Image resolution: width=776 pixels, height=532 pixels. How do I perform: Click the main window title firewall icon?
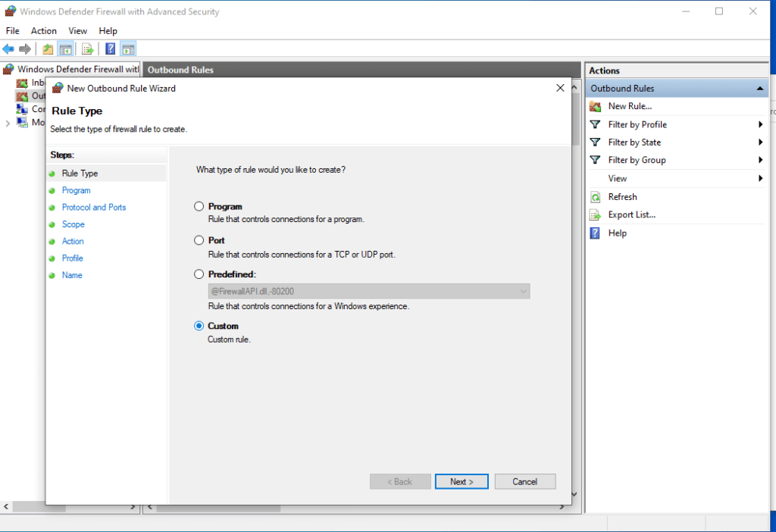pyautogui.click(x=11, y=11)
